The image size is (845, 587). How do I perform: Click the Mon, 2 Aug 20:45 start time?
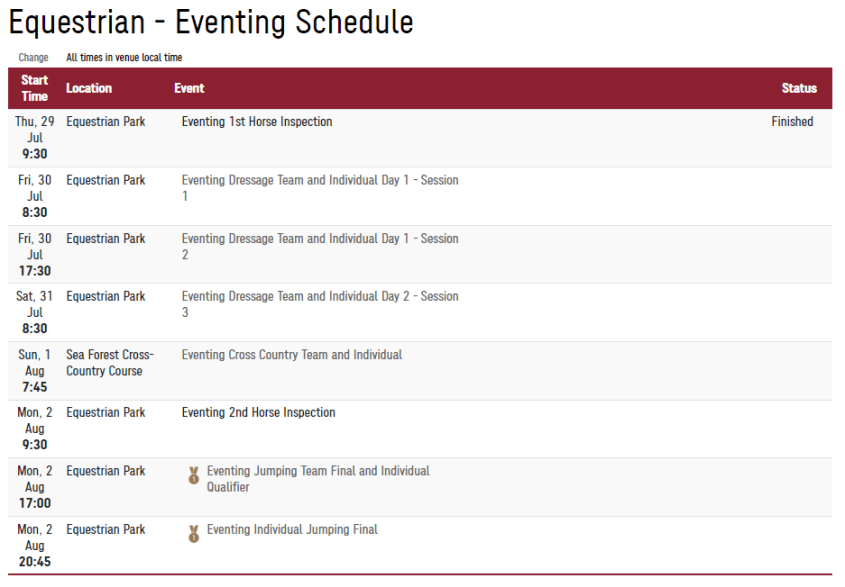click(35, 546)
